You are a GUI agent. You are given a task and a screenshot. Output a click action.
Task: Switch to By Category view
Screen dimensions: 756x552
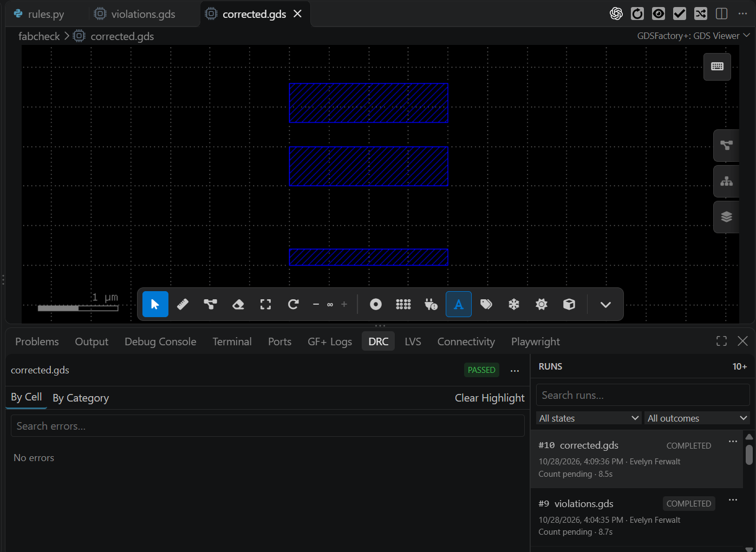[x=81, y=398]
